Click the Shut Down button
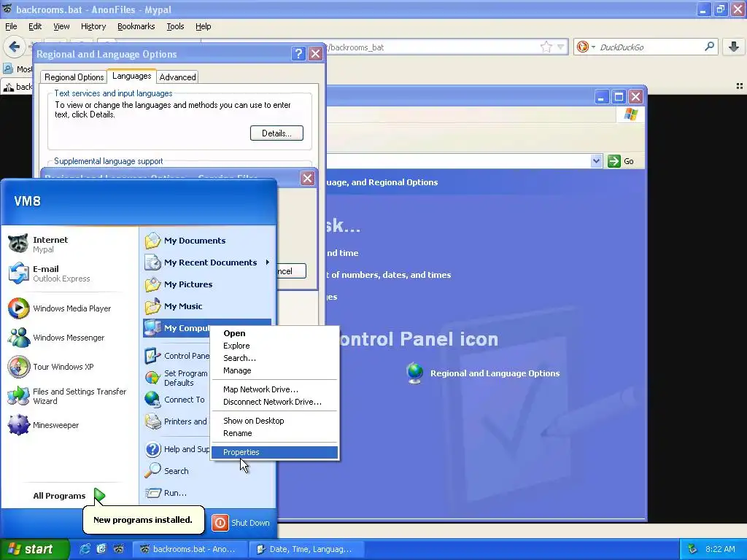The height and width of the screenshot is (560, 747). point(241,523)
